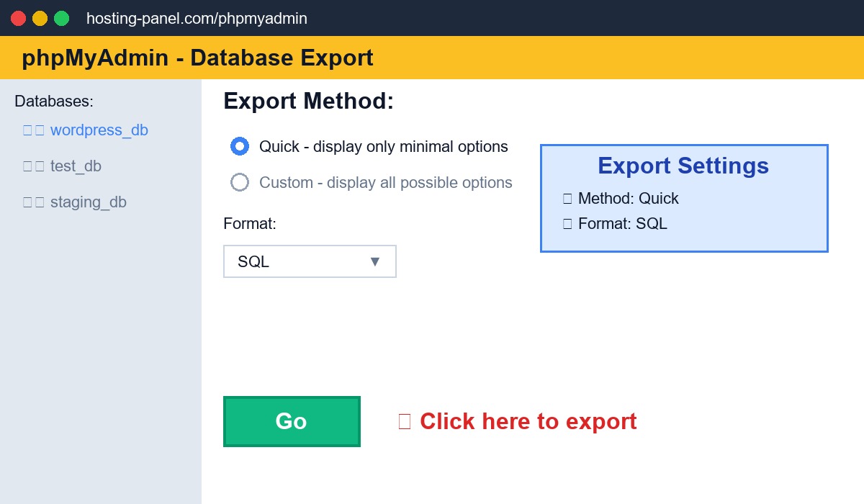Image resolution: width=864 pixels, height=504 pixels.
Task: Click the phpMyAdmin - Database Export header
Action: click(x=197, y=58)
